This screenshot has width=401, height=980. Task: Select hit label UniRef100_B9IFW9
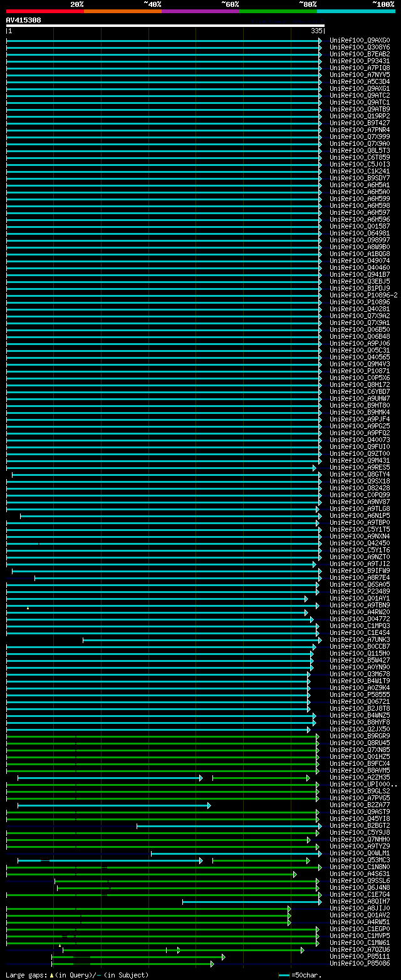click(x=360, y=571)
